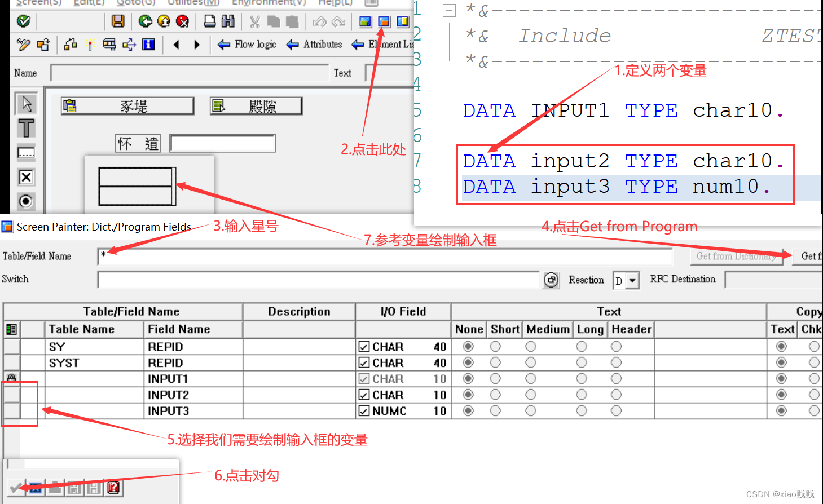
Task: Click the blue Information icon
Action: tap(148, 45)
